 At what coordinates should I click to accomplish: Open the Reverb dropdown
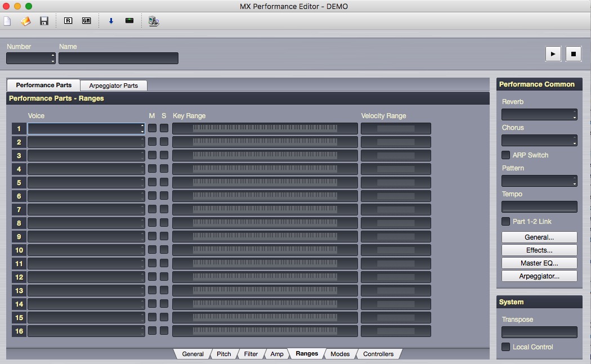point(539,115)
